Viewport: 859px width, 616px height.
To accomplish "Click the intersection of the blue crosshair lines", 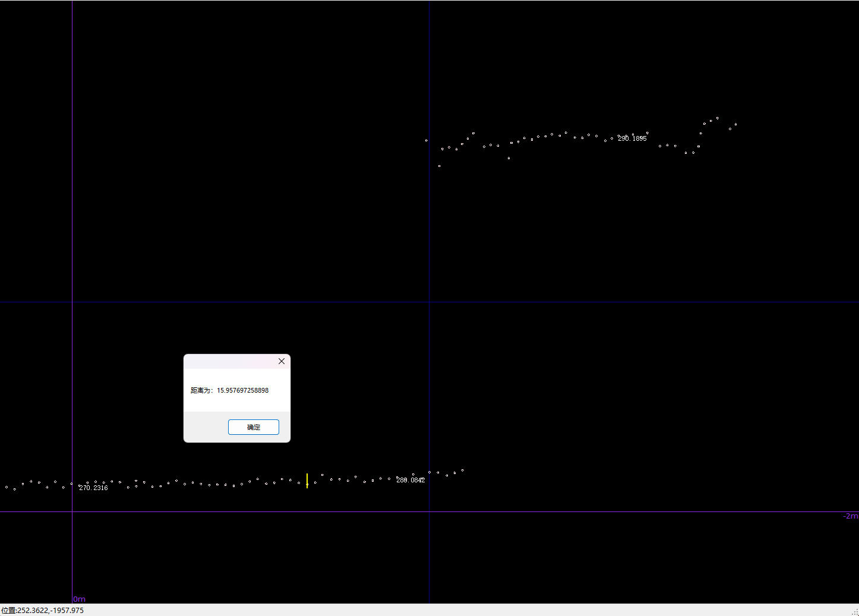I will [429, 302].
